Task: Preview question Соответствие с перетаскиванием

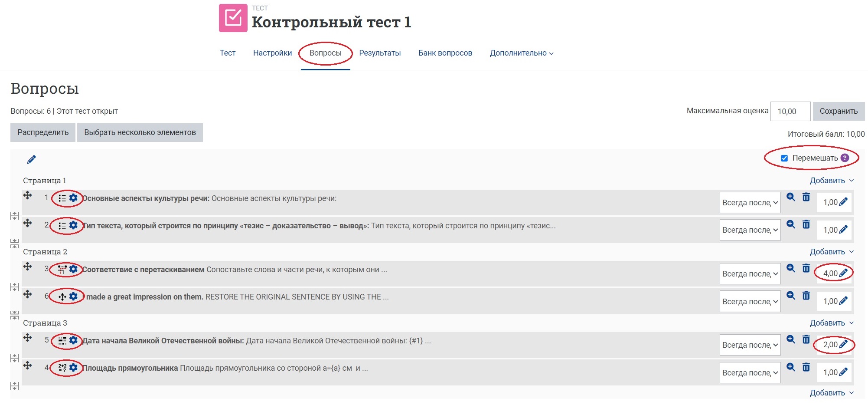Action: [x=791, y=268]
